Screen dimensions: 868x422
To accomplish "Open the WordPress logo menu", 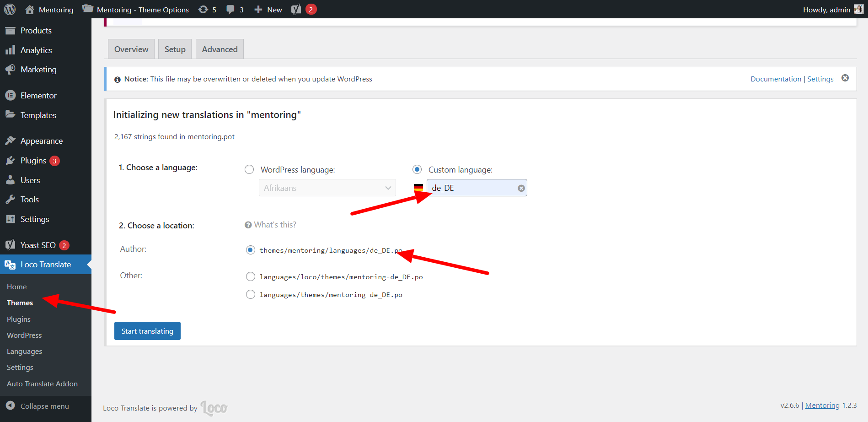I will (10, 9).
